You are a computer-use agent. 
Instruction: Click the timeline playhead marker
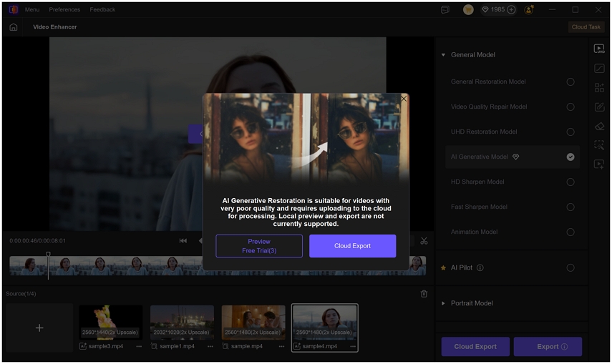point(49,255)
